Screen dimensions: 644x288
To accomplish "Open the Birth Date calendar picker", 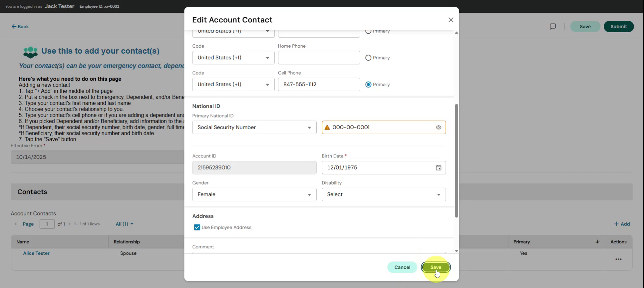I will [438, 168].
